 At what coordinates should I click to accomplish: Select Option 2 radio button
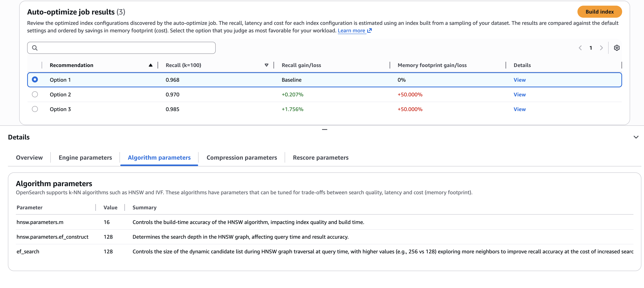pos(35,94)
